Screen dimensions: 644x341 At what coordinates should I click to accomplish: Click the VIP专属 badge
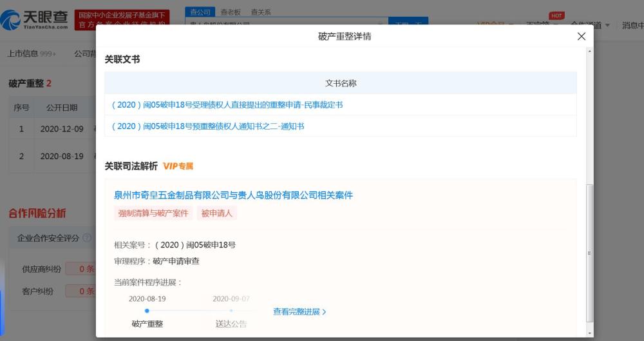(x=178, y=166)
